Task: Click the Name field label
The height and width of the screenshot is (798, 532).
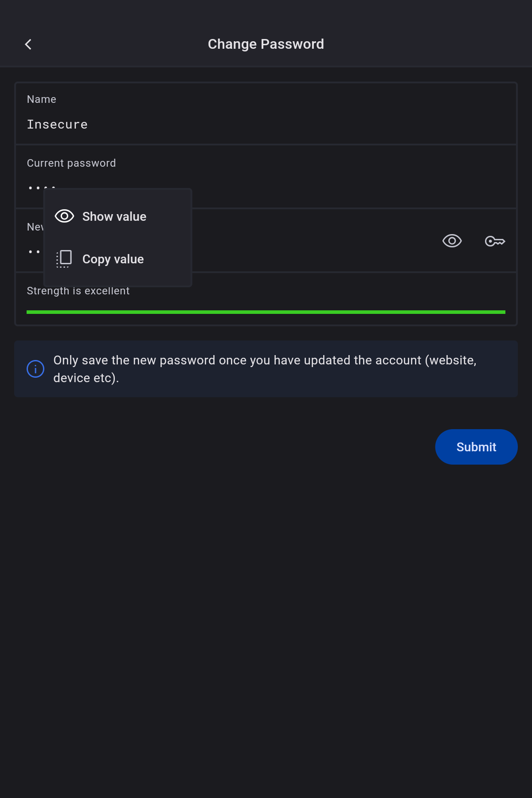Action: click(42, 99)
